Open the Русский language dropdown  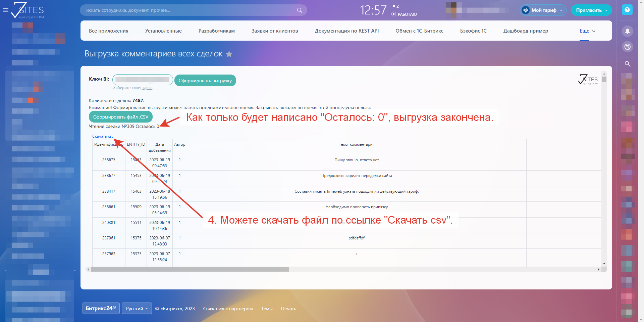coord(137,309)
